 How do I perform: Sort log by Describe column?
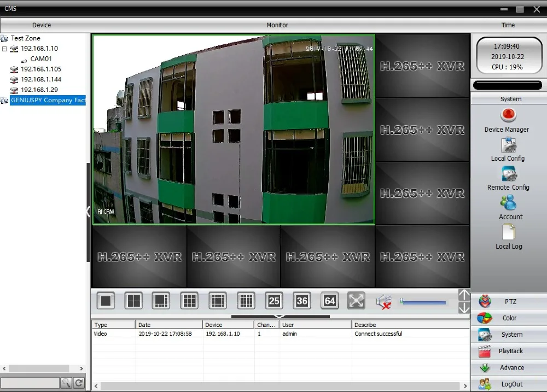pyautogui.click(x=411, y=325)
